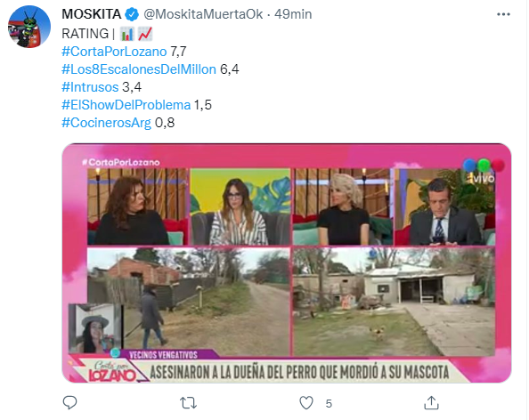Like the tweet with heart icon
529x420 pixels.
pos(306,403)
